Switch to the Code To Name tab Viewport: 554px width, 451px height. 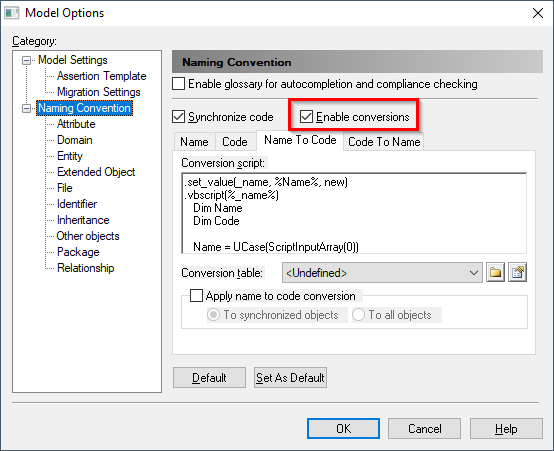pos(384,142)
